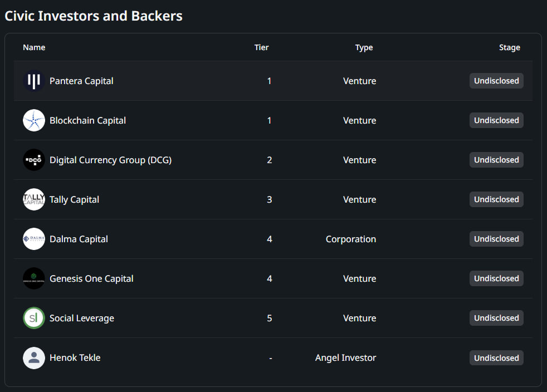Open the Blockchain Capital investor link

(87, 120)
